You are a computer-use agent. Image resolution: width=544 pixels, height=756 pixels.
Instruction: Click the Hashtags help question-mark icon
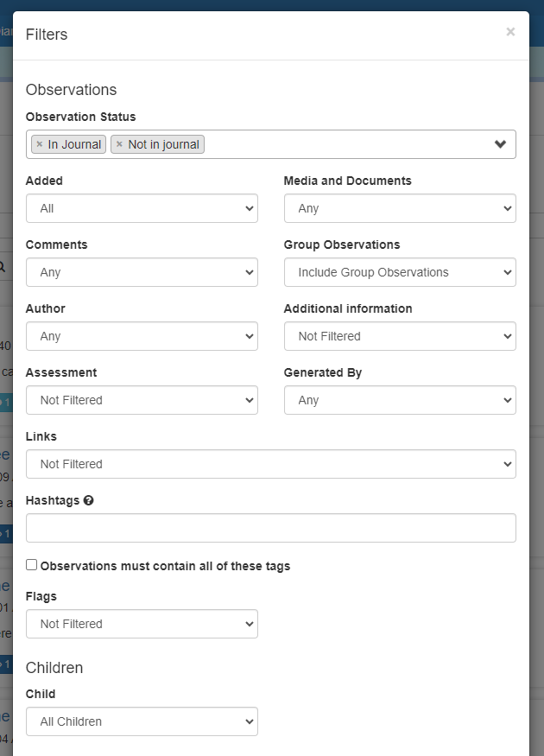pyautogui.click(x=88, y=501)
